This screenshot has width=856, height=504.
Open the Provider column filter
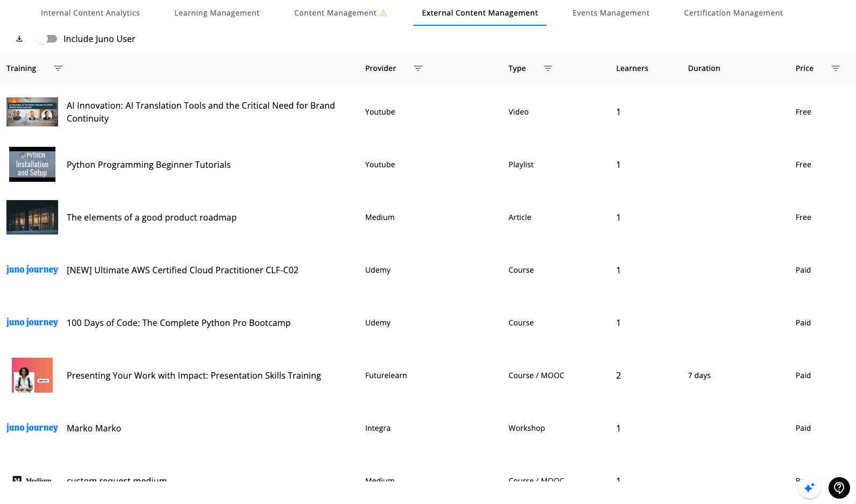pos(418,68)
